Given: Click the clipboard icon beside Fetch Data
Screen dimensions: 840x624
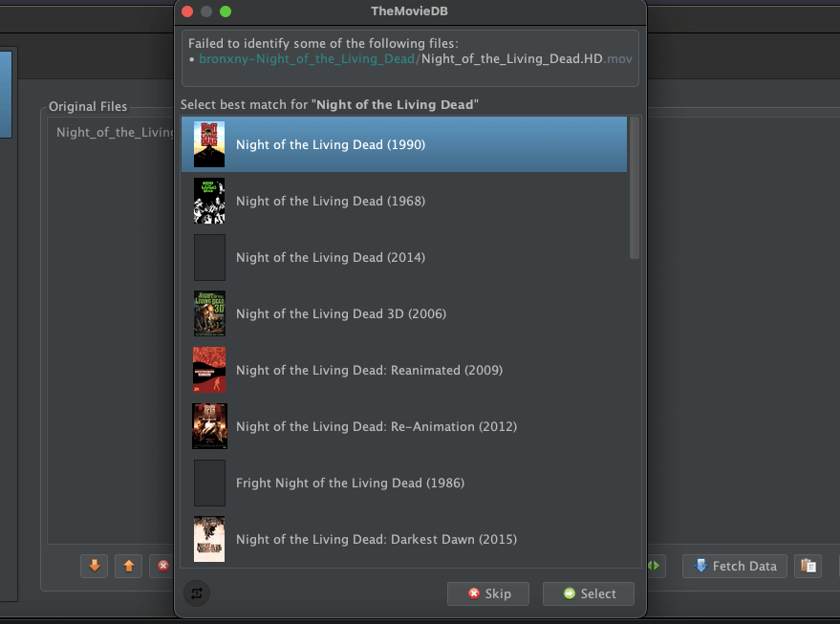Looking at the screenshot, I should coord(808,566).
